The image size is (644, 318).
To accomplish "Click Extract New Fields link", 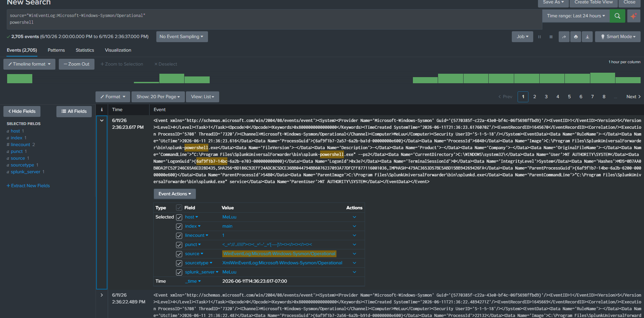I will 28,186.
